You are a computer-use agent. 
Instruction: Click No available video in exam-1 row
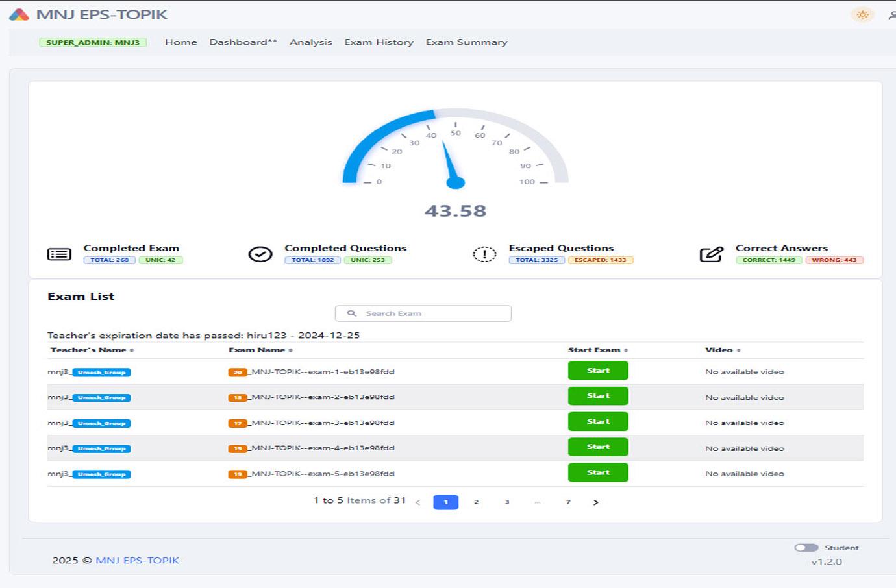pos(745,372)
